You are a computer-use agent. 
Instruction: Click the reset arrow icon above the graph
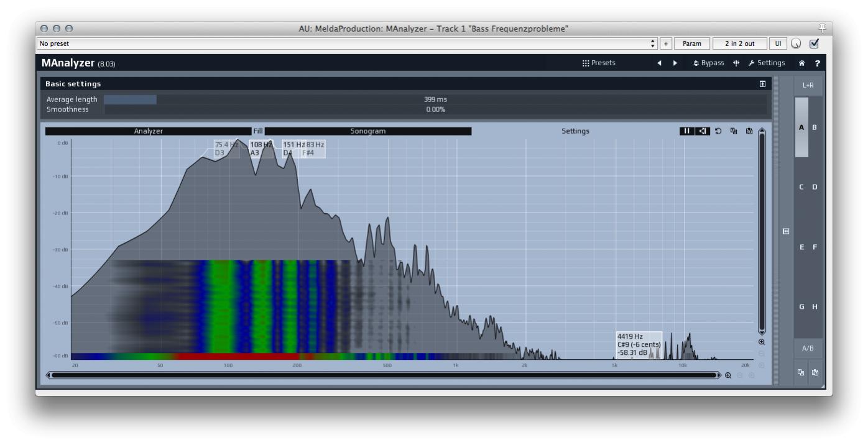[x=718, y=131]
